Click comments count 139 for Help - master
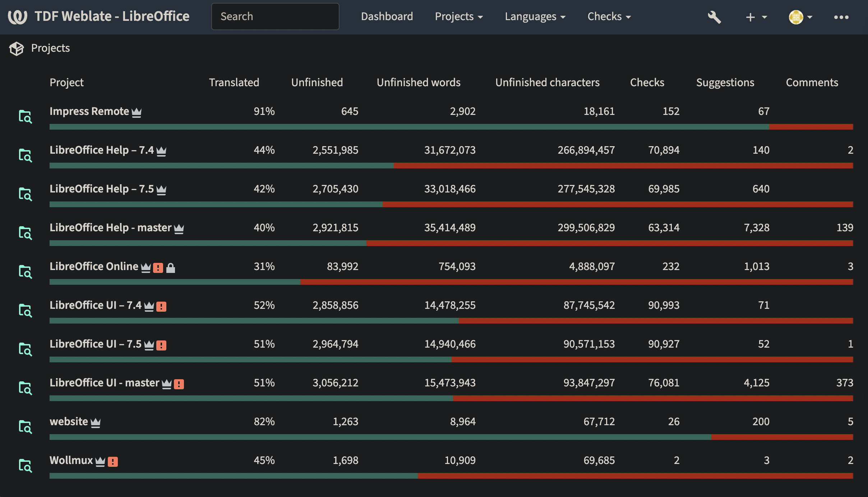868x497 pixels. pos(845,228)
